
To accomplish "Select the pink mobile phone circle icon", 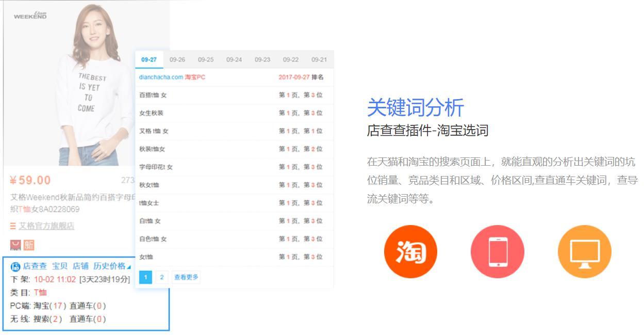I will [x=497, y=251].
